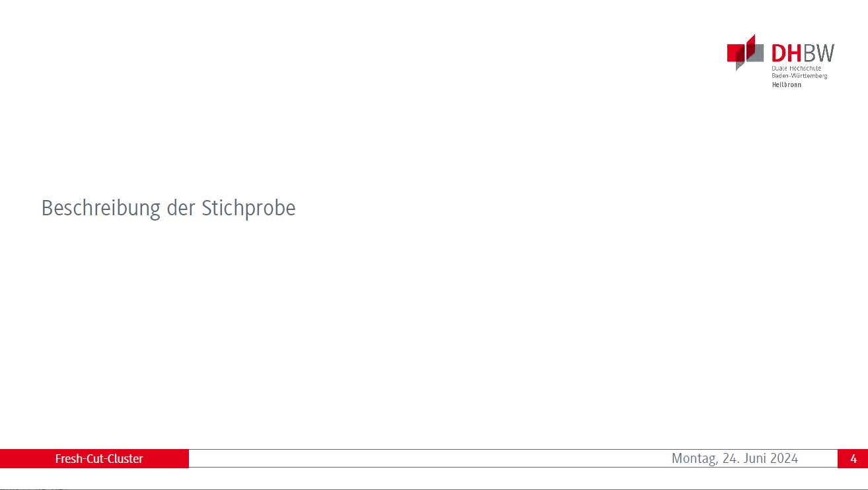
Task: Click the red letters "DH" of the wordmark
Action: click(x=787, y=53)
